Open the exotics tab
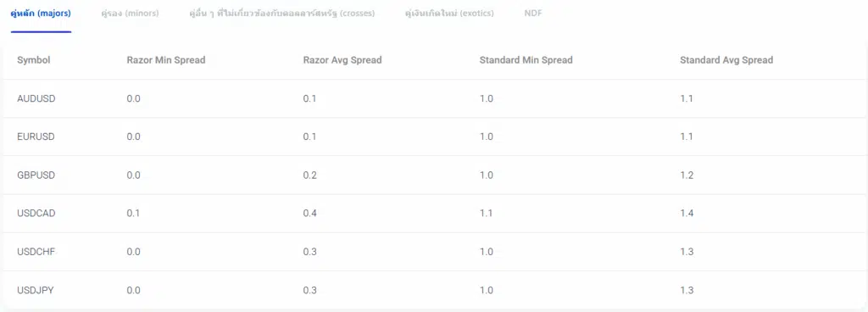The width and height of the screenshot is (868, 312). point(449,14)
